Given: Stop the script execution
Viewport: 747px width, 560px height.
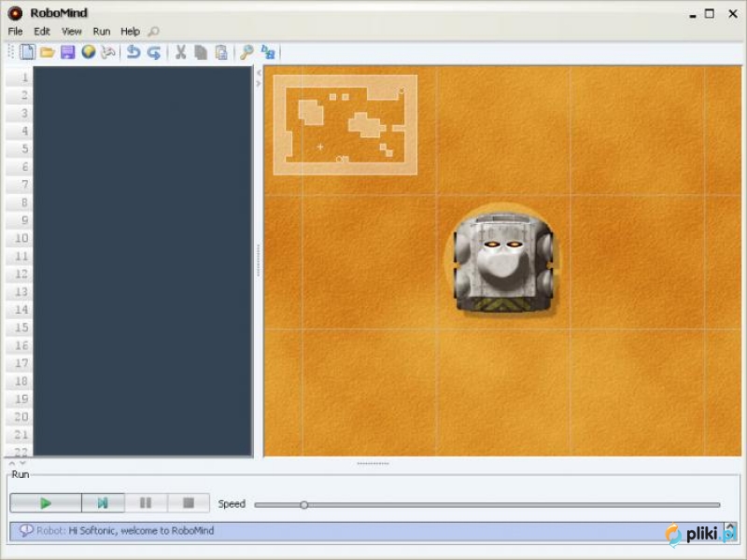Looking at the screenshot, I should [x=189, y=503].
